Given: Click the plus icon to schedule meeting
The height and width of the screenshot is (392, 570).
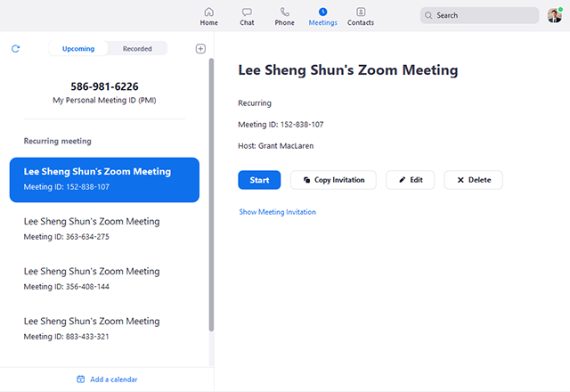Looking at the screenshot, I should 200,49.
